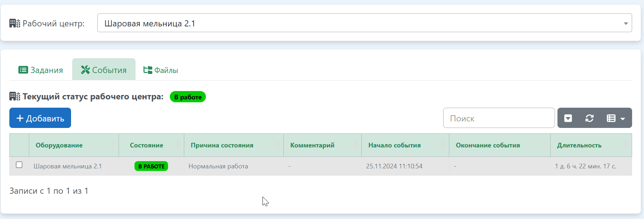Sort by Окончание события column header
The height and width of the screenshot is (219, 644).
click(x=488, y=145)
